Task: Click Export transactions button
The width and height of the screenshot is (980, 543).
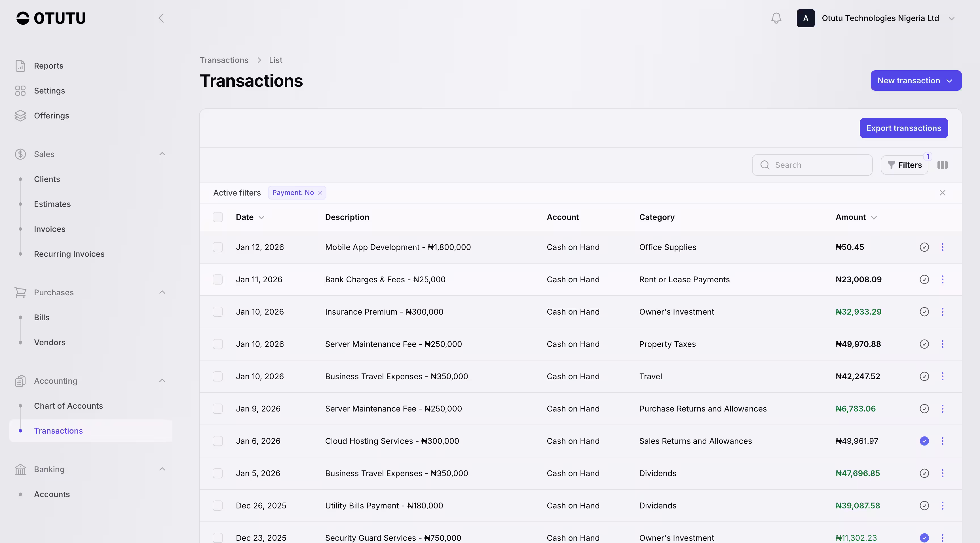Action: click(x=903, y=128)
